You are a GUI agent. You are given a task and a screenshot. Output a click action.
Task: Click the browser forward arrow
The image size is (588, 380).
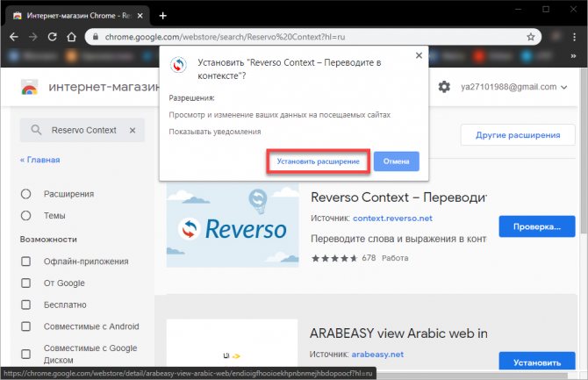[x=33, y=37]
